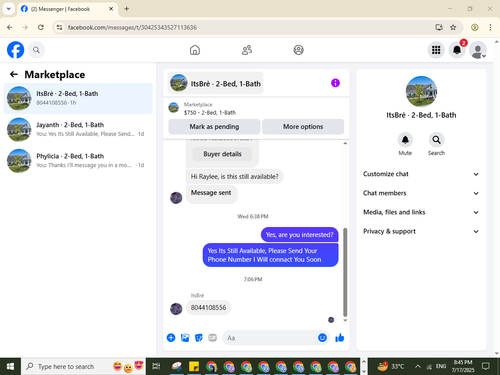This screenshot has width=500, height=375.
Task: Select the Phylicia 2-Bed, 1-Bath conversation
Action: (78, 161)
